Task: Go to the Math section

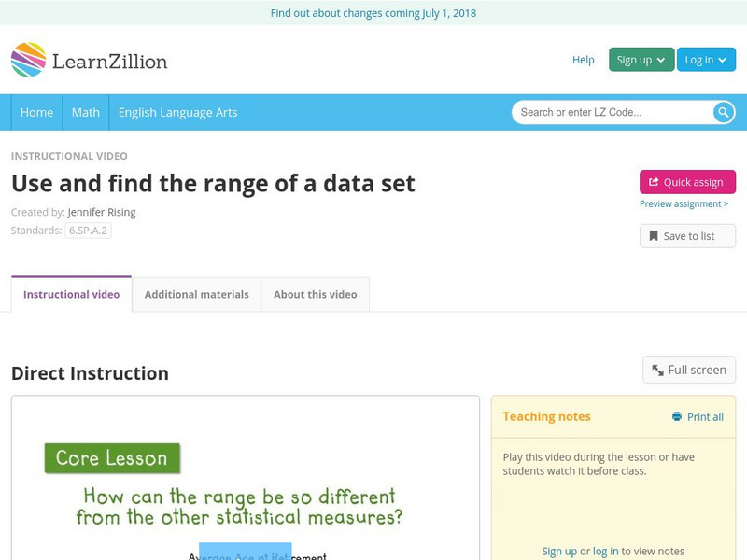Action: click(85, 112)
